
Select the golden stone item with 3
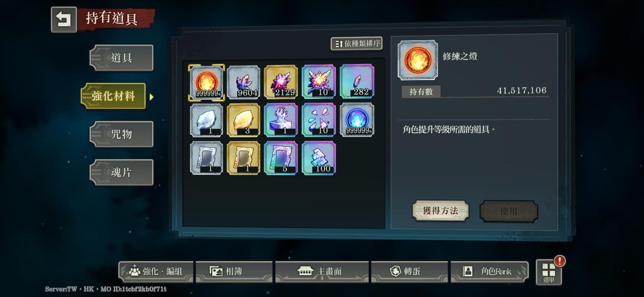pyautogui.click(x=244, y=120)
